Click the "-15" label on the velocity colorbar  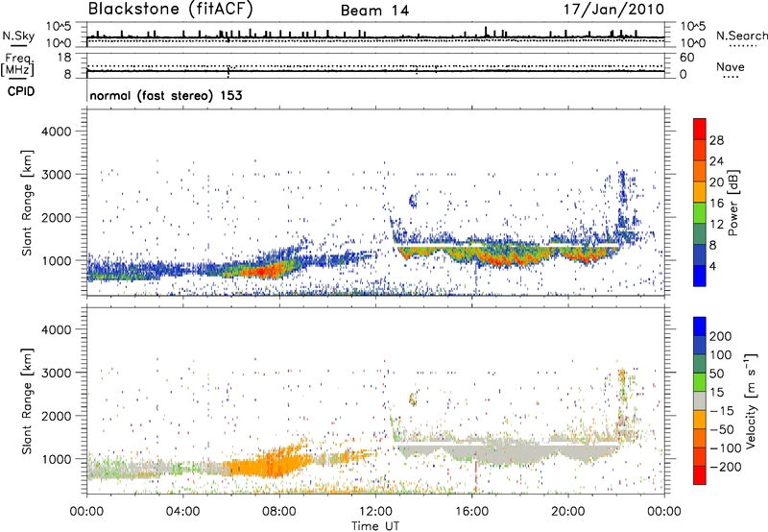click(721, 411)
